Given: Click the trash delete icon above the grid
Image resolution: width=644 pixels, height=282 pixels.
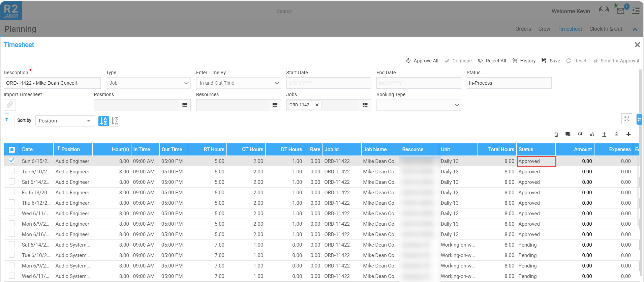Looking at the screenshot, I should tap(616, 134).
